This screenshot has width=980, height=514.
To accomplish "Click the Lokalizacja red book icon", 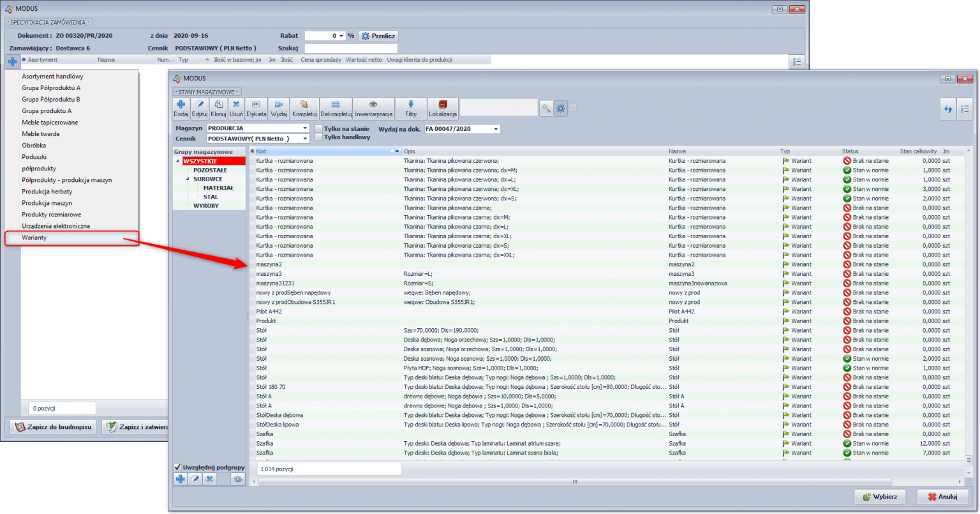I will pyautogui.click(x=443, y=108).
